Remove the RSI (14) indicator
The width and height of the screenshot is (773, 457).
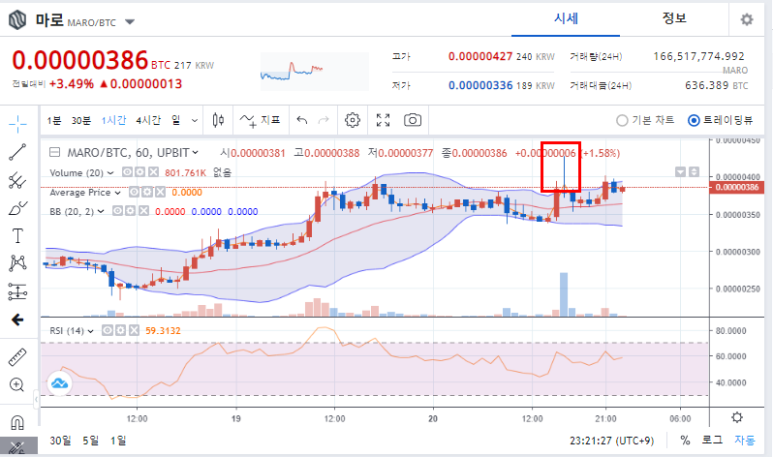click(134, 330)
